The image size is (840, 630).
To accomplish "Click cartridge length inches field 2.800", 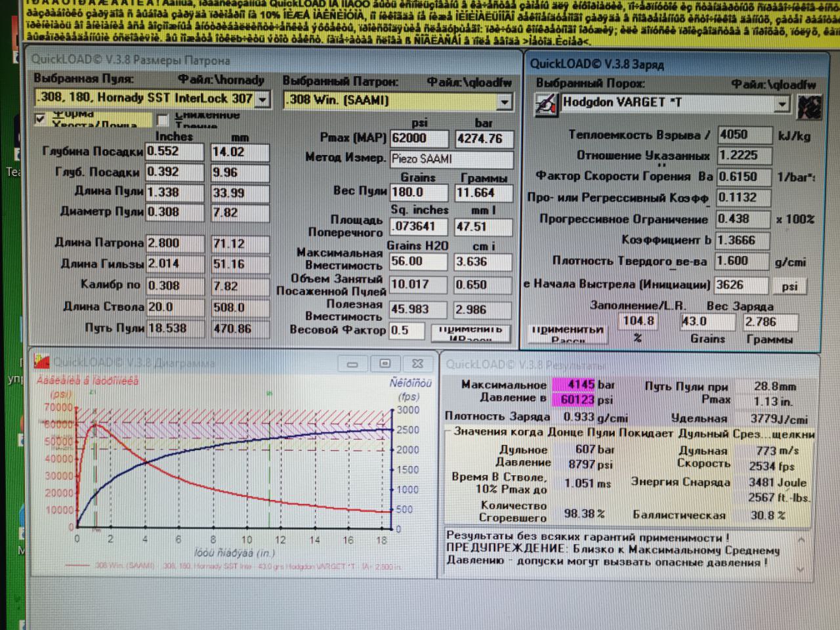I will tap(175, 243).
